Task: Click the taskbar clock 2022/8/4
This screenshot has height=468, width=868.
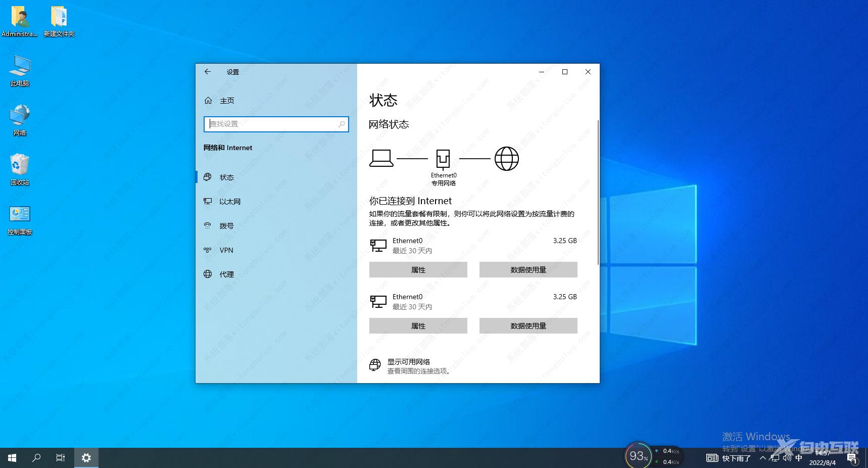Action: tap(823, 458)
